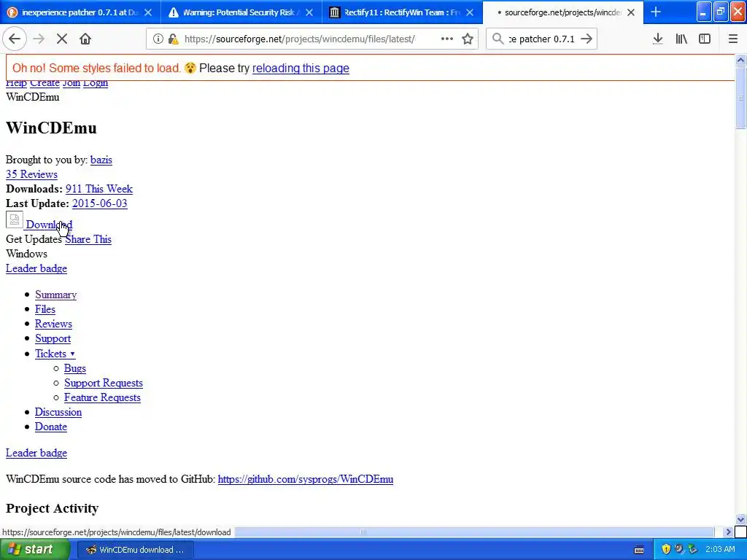Click the vertical scrollbar up arrow
Image resolution: width=747 pixels, height=560 pixels.
(x=740, y=60)
